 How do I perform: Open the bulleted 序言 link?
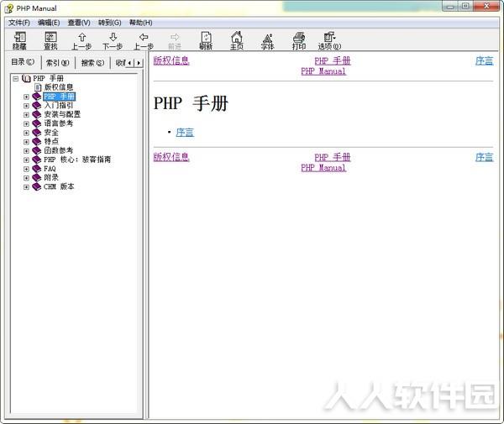185,133
